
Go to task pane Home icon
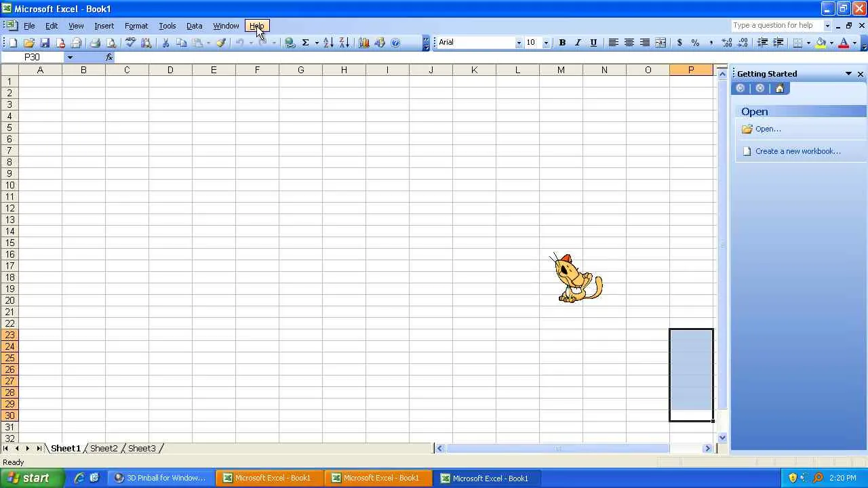pos(780,89)
